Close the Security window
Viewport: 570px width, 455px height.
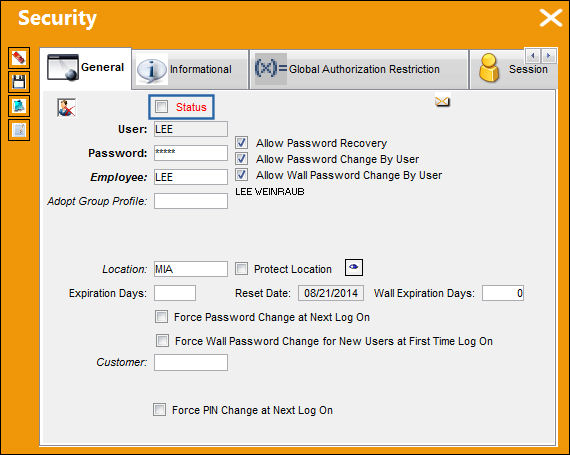coord(551,18)
